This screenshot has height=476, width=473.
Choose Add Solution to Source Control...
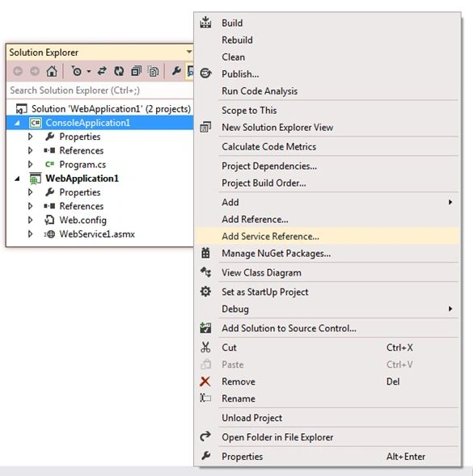pos(327,328)
